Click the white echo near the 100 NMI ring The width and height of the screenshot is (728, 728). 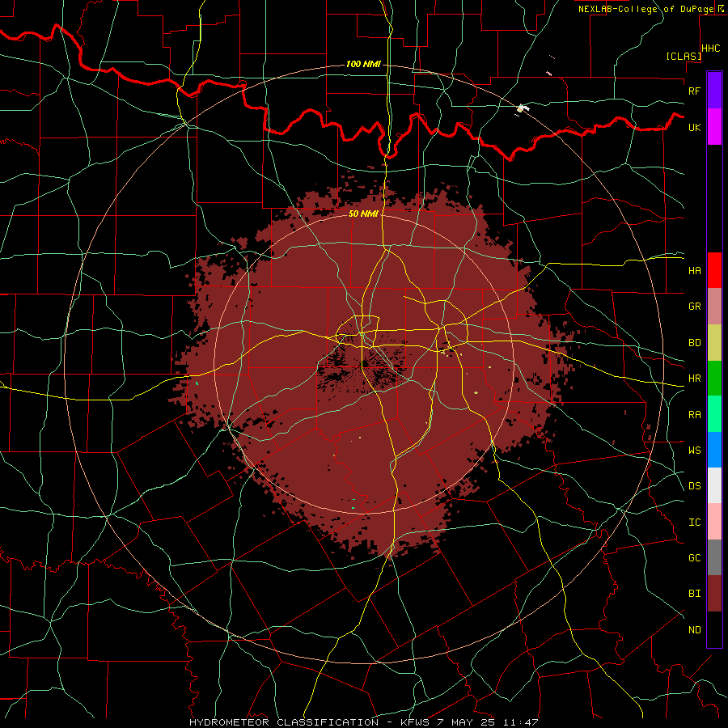click(523, 108)
